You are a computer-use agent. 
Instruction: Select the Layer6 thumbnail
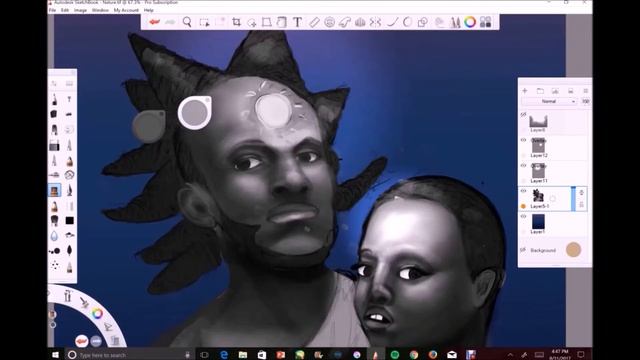(x=538, y=121)
